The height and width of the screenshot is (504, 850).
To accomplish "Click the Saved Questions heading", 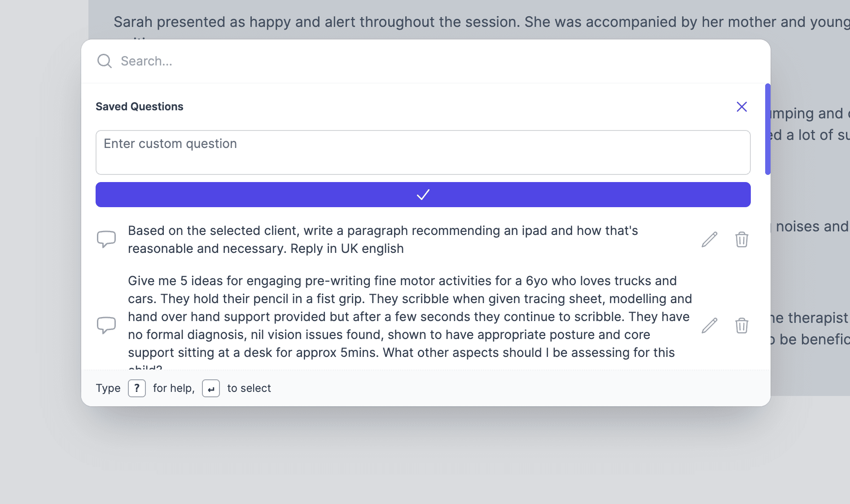I will (140, 107).
